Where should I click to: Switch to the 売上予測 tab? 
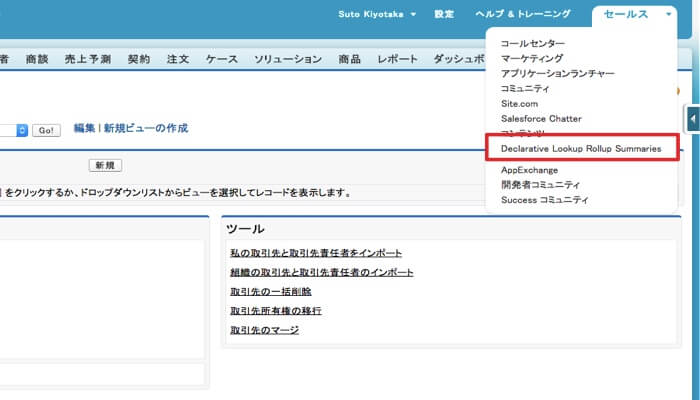[x=88, y=60]
